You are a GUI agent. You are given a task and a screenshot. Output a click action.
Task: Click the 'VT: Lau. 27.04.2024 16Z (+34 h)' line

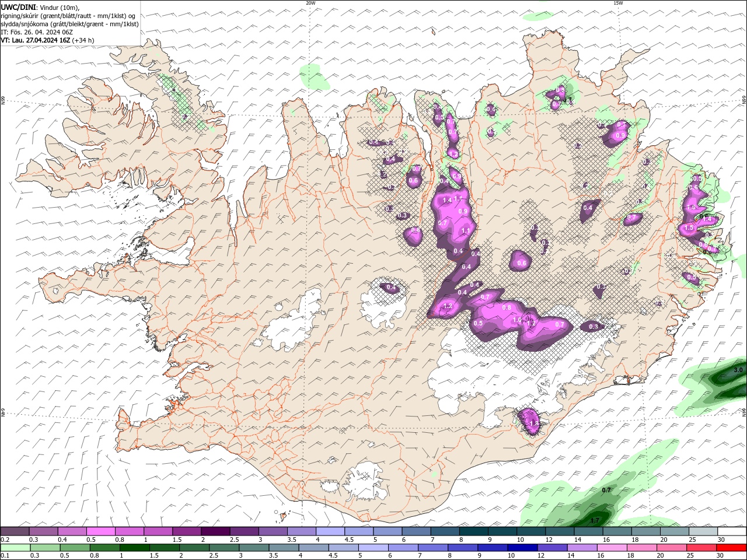coord(47,40)
